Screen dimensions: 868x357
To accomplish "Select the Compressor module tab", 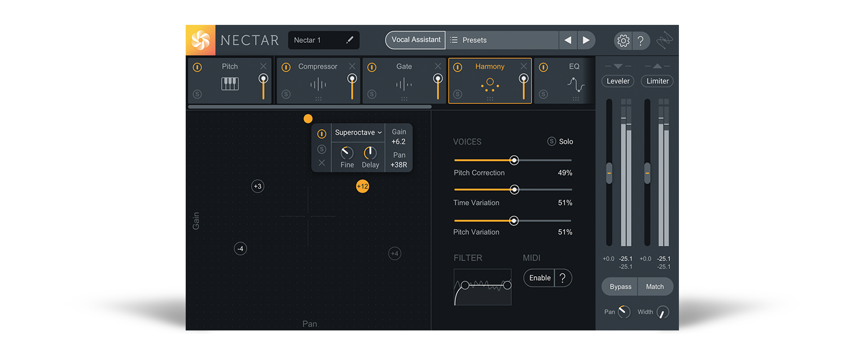I will (318, 67).
